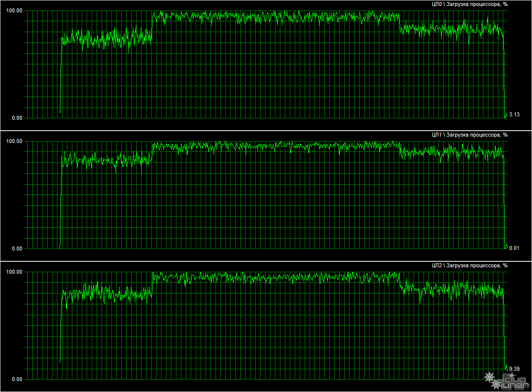Click the 0.00 axis label of ЦП2 graph
532x392 pixels.
tap(17, 379)
